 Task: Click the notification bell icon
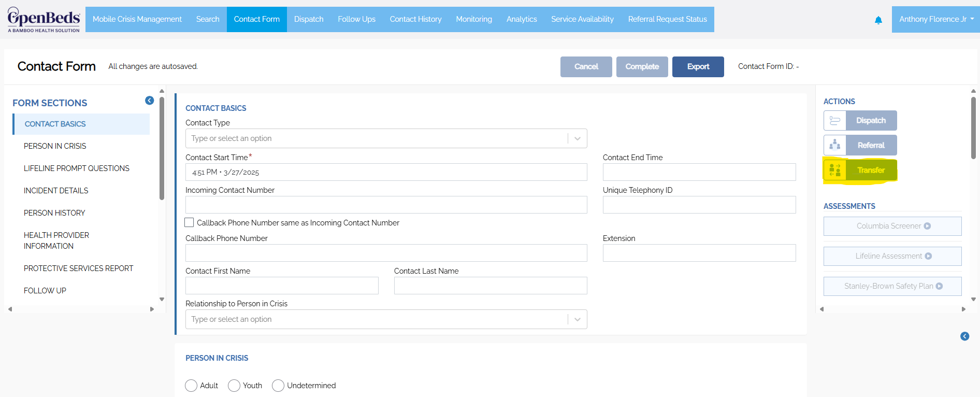click(878, 20)
